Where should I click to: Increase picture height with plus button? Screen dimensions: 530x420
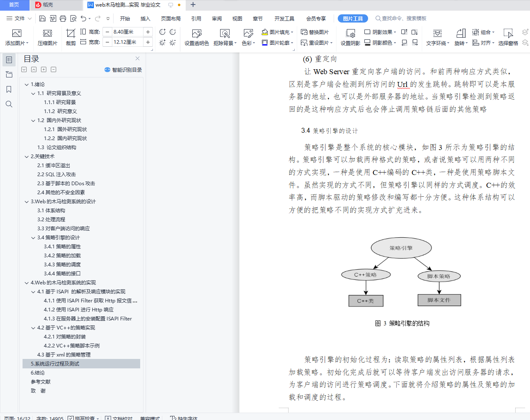pos(148,32)
